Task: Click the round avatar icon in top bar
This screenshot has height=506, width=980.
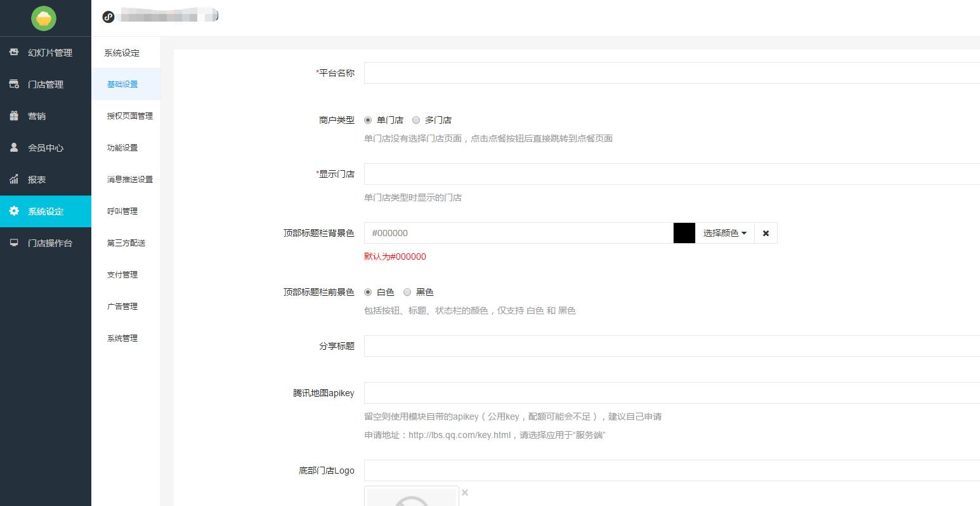Action: pos(108,17)
